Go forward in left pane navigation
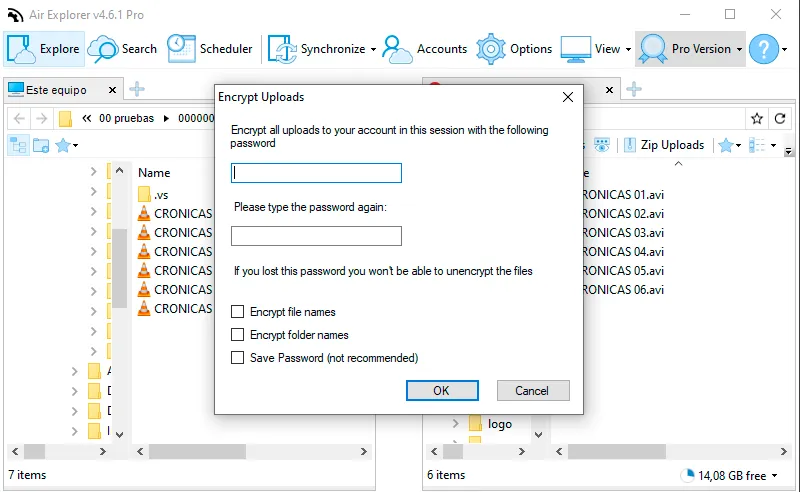This screenshot has height=492, width=800. pyautogui.click(x=42, y=118)
